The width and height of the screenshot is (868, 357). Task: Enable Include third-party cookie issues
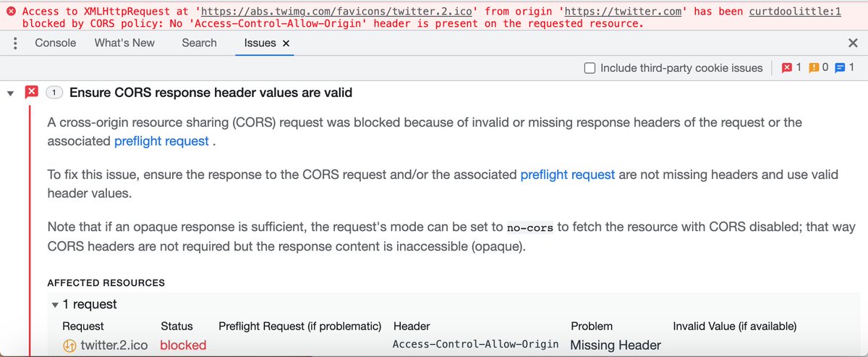590,68
